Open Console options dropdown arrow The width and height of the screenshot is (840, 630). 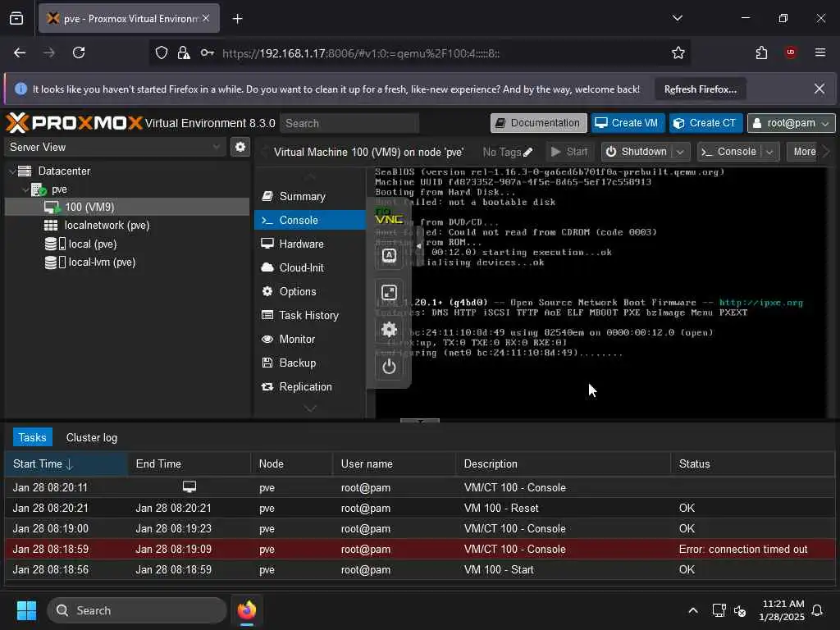tap(769, 152)
